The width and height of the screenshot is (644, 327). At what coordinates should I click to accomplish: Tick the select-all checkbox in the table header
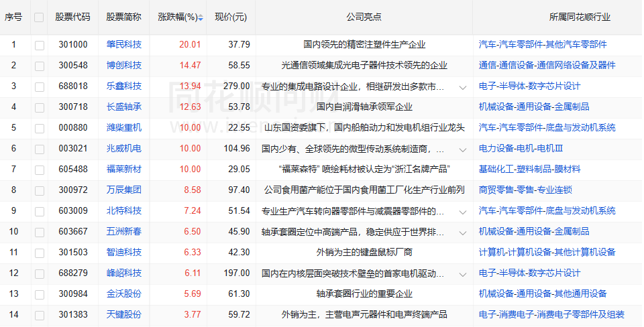(x=39, y=17)
